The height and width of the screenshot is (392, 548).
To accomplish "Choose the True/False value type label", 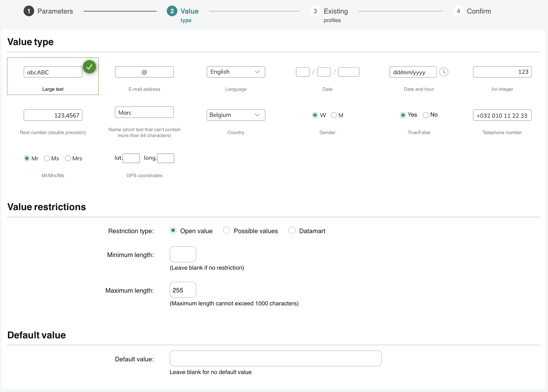I will pyautogui.click(x=419, y=132).
